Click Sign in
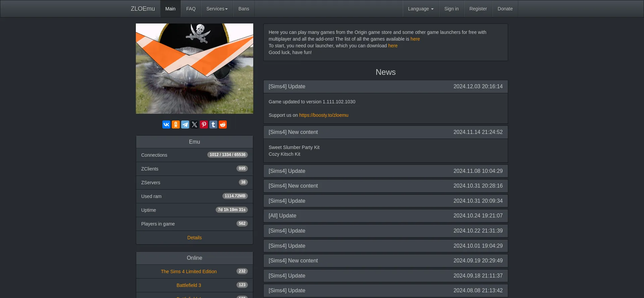The width and height of the screenshot is (644, 298). [451, 9]
